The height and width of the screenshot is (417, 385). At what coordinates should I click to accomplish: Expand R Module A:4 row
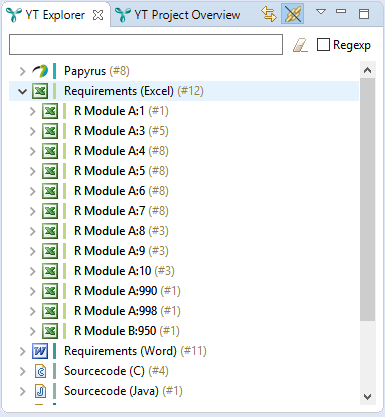pos(32,151)
